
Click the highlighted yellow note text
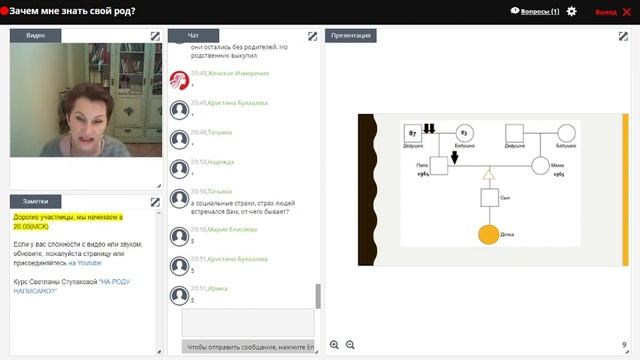tap(68, 222)
